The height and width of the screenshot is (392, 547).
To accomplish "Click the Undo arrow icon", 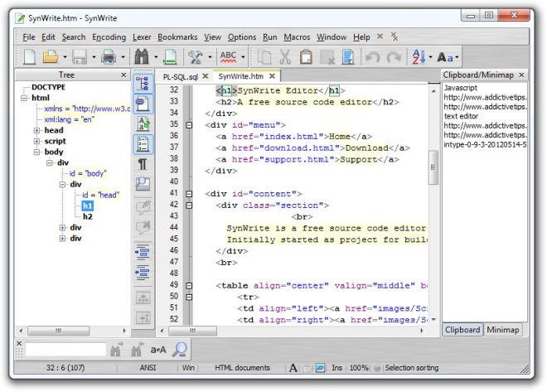I will click(373, 57).
